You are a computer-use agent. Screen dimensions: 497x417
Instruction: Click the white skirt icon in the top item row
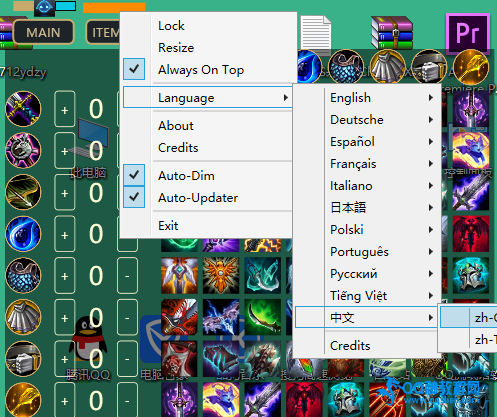point(388,67)
